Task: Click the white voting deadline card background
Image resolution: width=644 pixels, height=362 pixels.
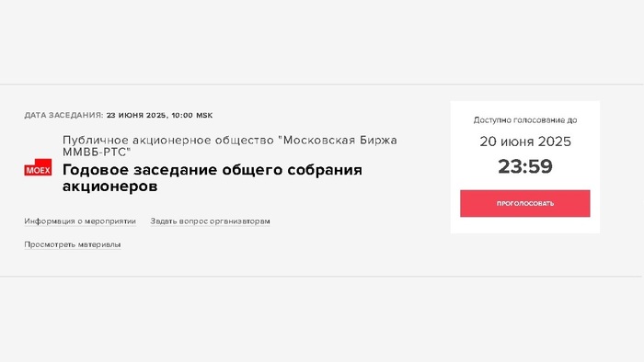Action: coord(525,167)
